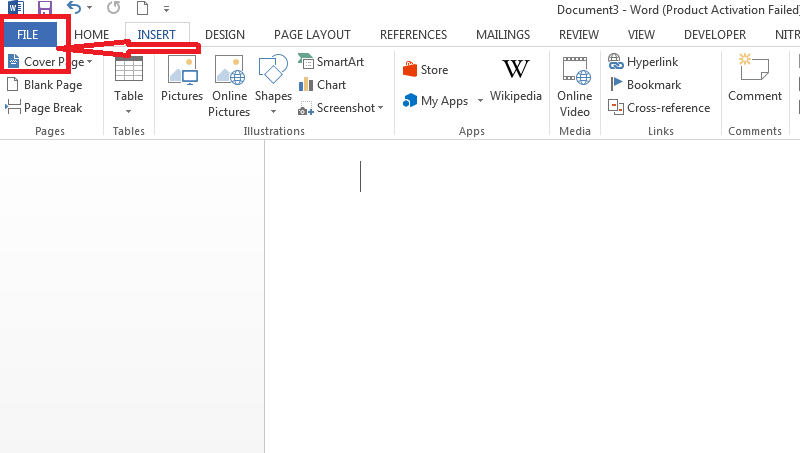Open the Wikipedia app icon

(x=515, y=80)
